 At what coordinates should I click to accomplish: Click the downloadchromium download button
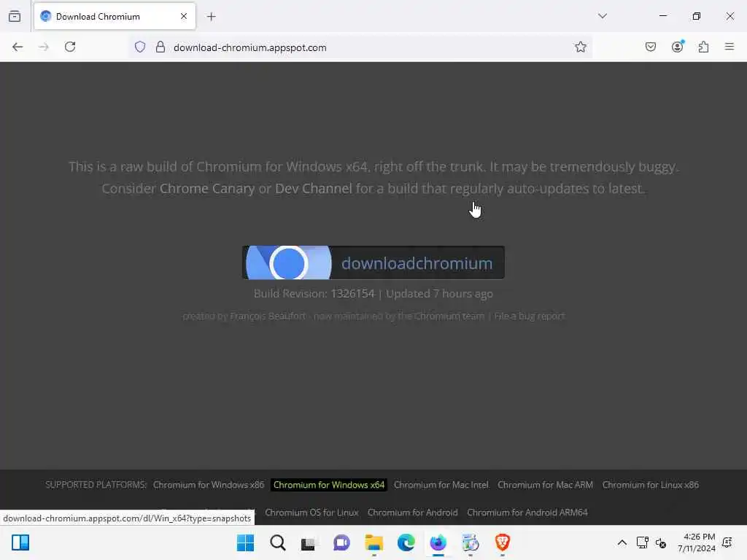click(373, 262)
